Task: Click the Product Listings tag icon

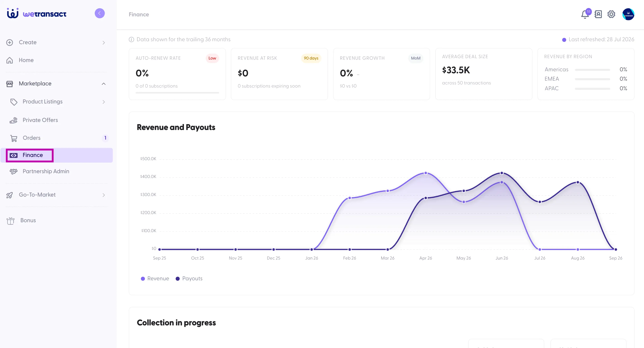Action: pos(14,102)
